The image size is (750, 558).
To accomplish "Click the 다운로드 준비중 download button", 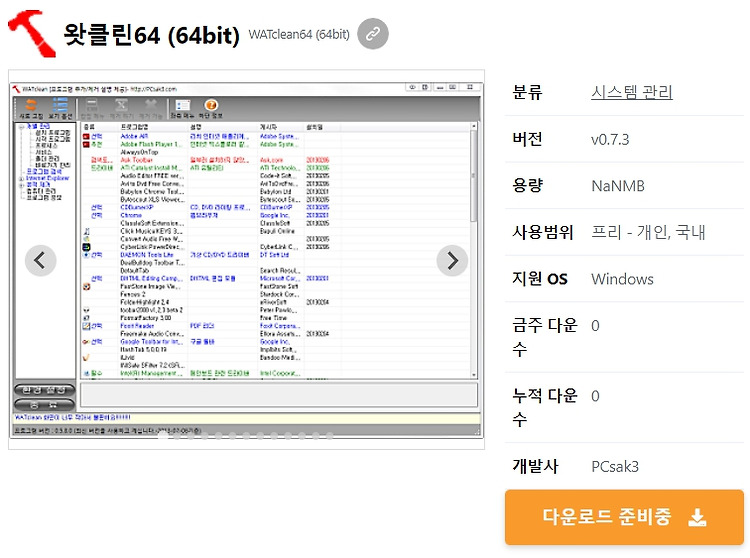I will (x=624, y=517).
